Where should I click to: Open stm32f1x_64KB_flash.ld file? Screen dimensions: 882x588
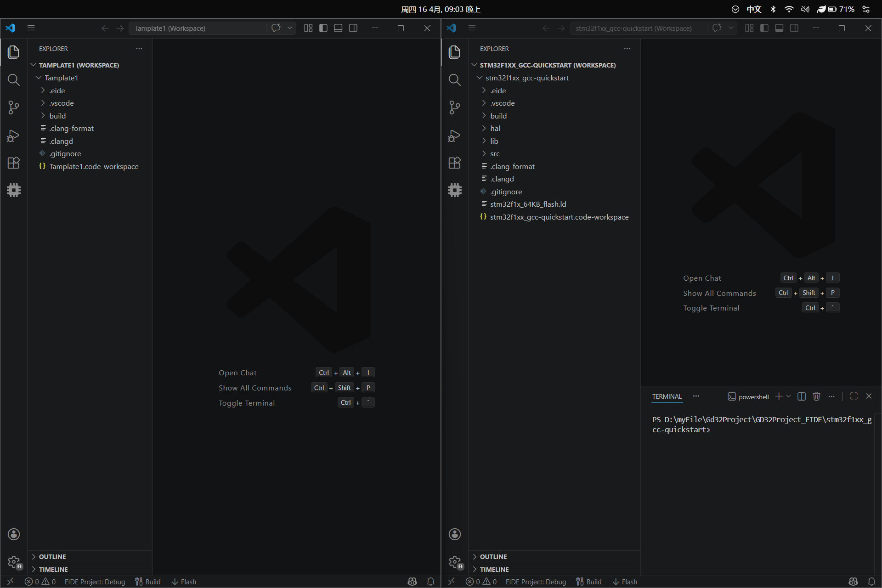[x=528, y=204]
